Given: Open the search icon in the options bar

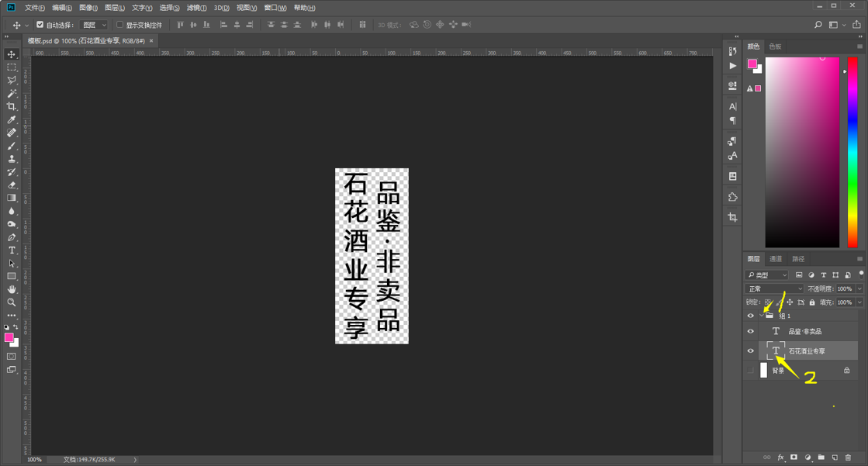Looking at the screenshot, I should click(818, 25).
